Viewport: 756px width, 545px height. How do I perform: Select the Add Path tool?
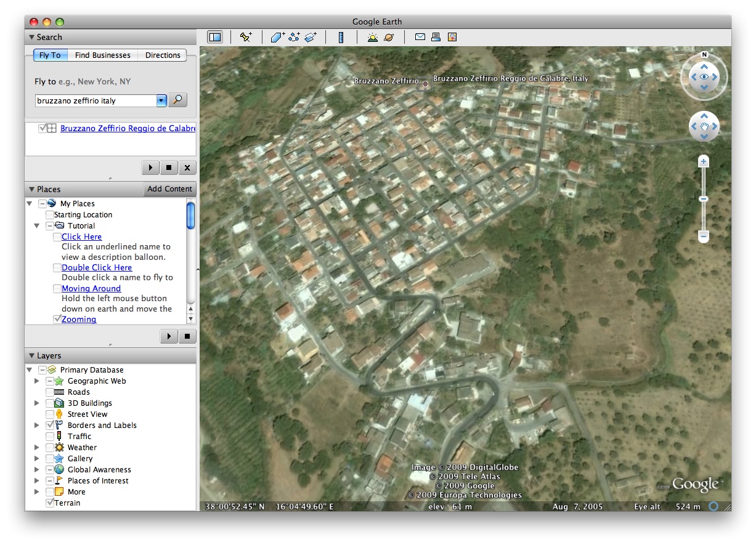294,37
